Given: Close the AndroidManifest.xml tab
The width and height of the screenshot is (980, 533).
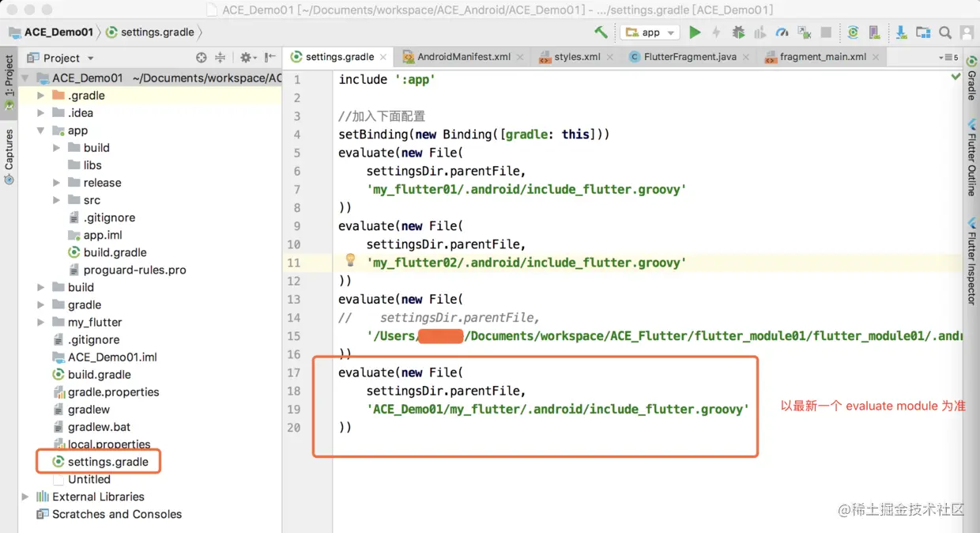Looking at the screenshot, I should tap(520, 58).
